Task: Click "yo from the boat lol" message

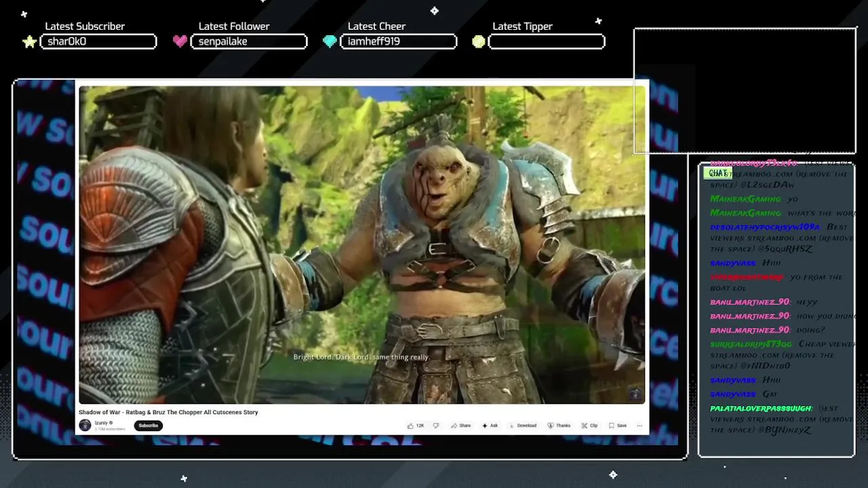Action: (x=776, y=283)
